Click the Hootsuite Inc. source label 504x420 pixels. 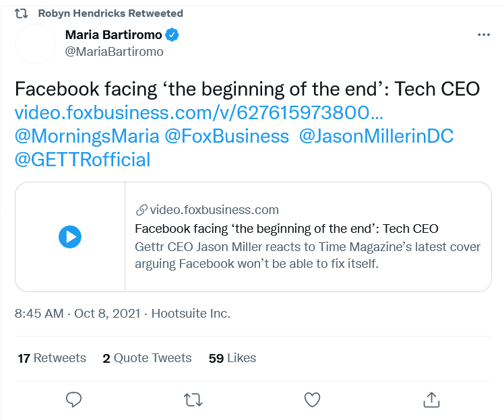point(191,314)
